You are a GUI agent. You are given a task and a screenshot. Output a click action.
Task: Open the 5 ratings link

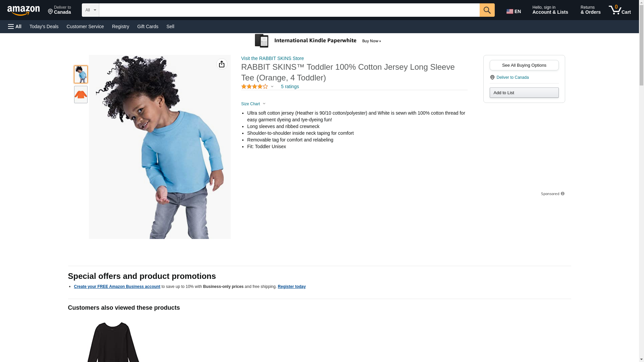pyautogui.click(x=290, y=86)
